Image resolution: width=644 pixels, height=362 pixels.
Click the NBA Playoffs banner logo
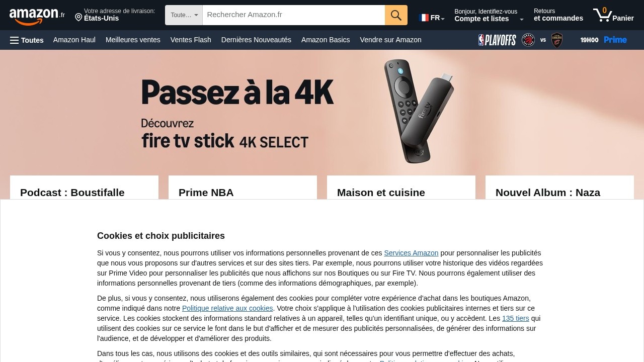click(x=497, y=40)
